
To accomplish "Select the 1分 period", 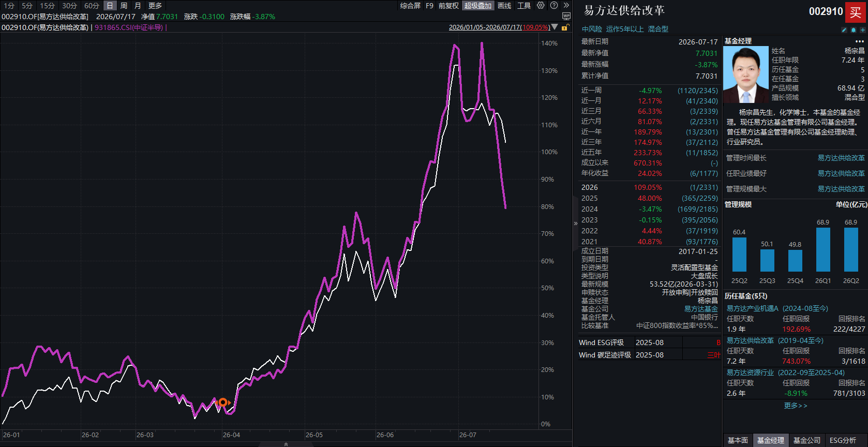I will tap(10, 6).
